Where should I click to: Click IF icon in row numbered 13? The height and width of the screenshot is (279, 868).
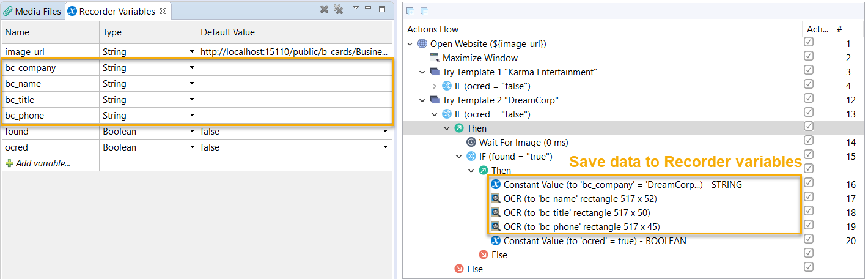click(x=447, y=114)
